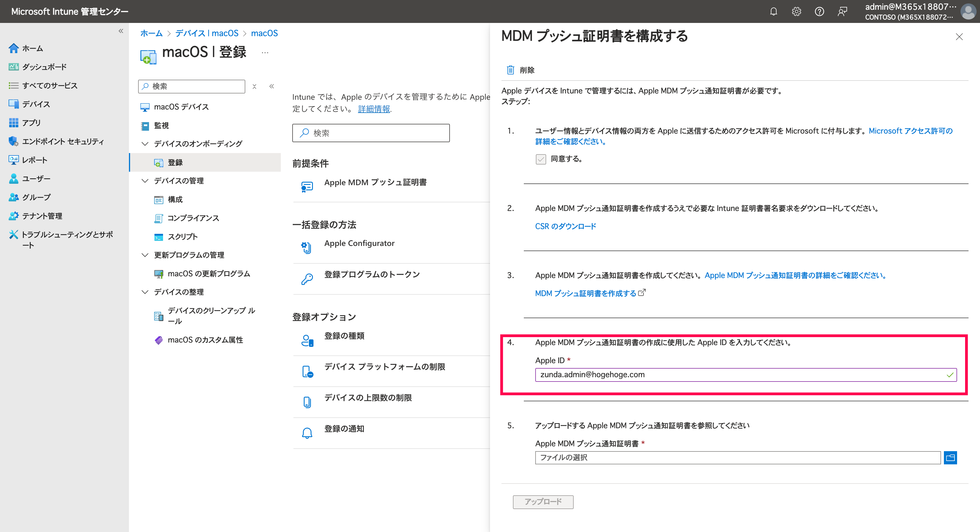
Task: Click the トラブルシューティングとサポート wrench icon
Action: (14, 234)
